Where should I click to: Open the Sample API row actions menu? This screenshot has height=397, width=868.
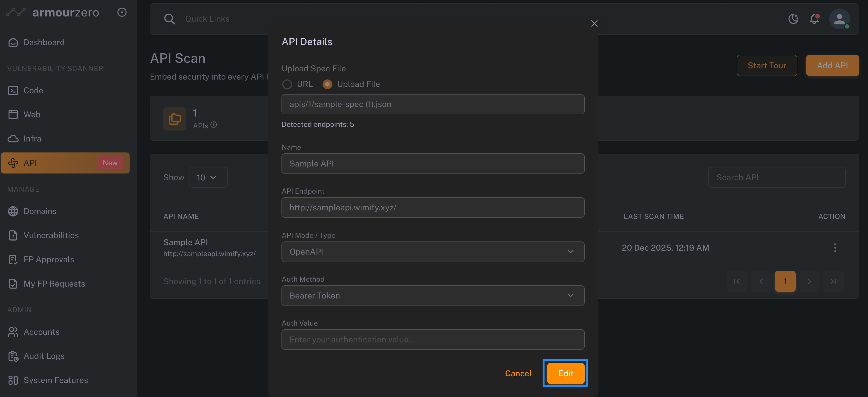pos(835,248)
